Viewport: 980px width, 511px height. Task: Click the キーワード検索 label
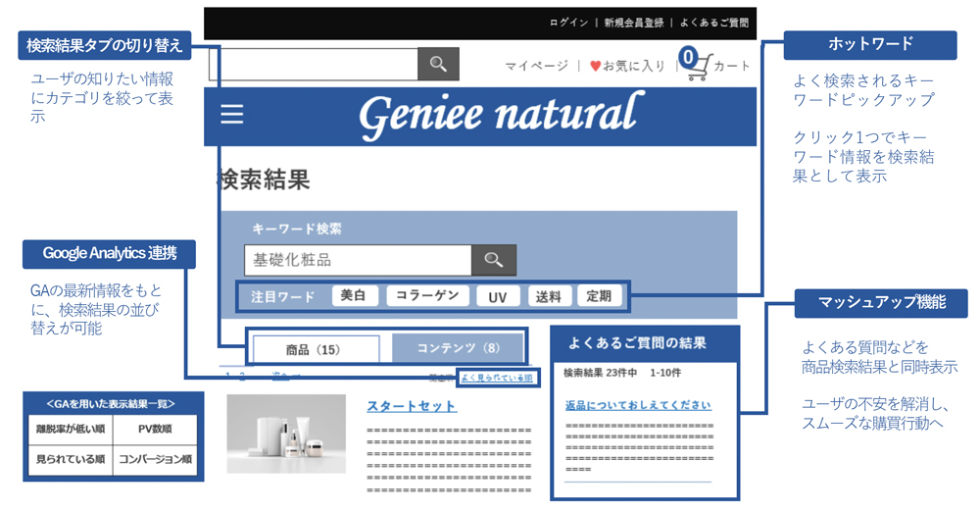click(297, 229)
